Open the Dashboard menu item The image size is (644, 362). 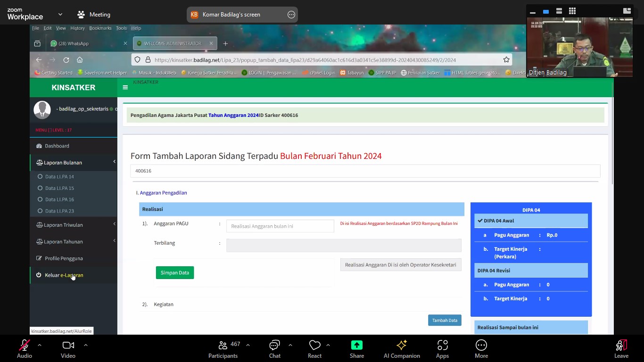click(x=57, y=146)
